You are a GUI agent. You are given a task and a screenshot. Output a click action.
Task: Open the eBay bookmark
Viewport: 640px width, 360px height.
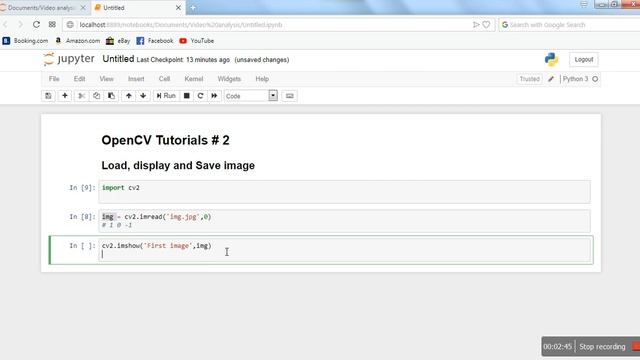[x=118, y=41]
